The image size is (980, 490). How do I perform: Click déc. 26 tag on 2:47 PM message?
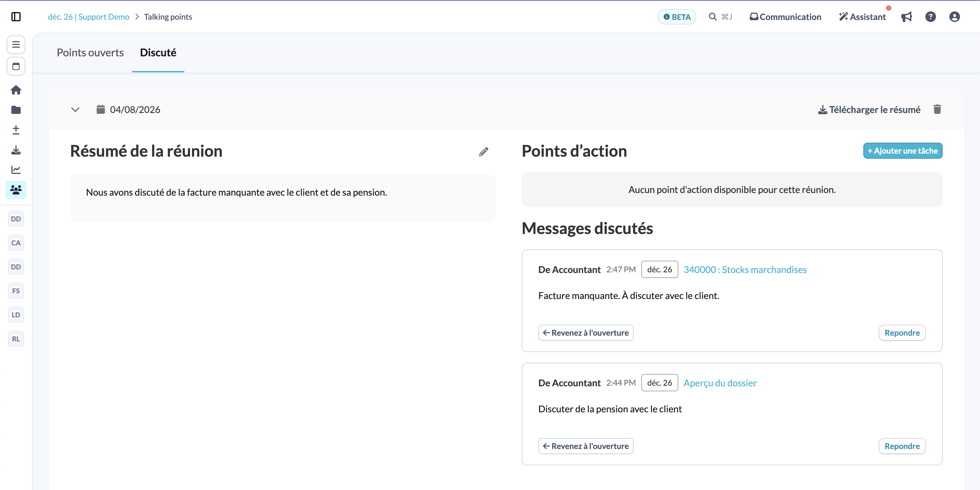660,269
